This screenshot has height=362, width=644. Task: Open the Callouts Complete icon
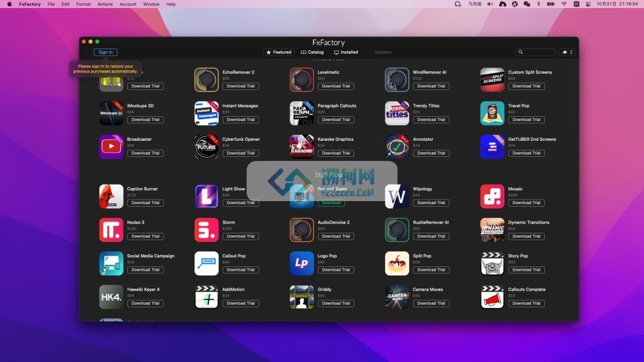click(492, 297)
